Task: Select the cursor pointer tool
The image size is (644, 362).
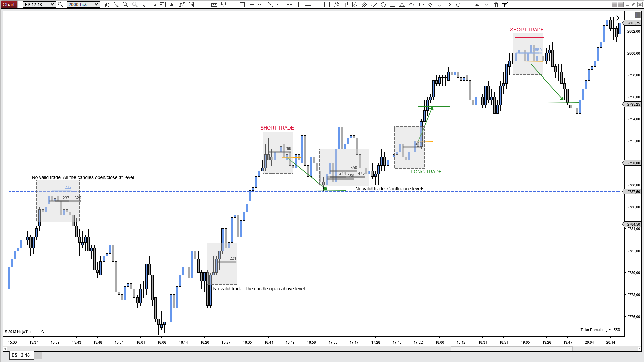Action: [144, 4]
